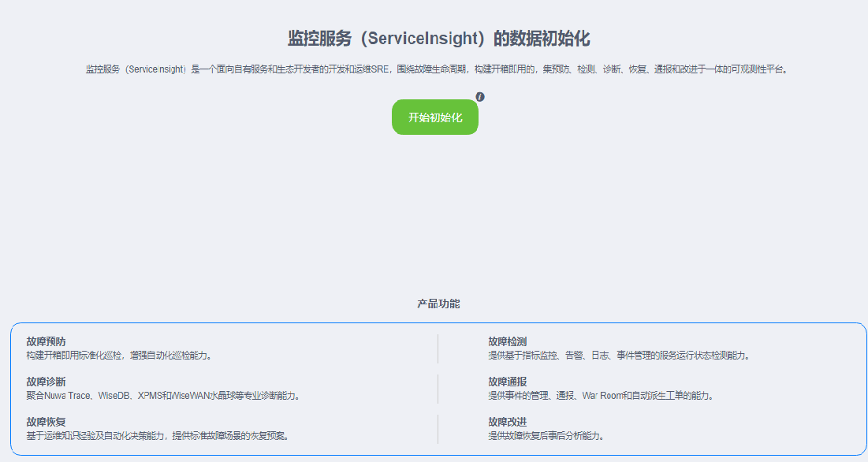Click the 故障检测 description about 指标监控、告警
868x462 pixels.
click(618, 355)
